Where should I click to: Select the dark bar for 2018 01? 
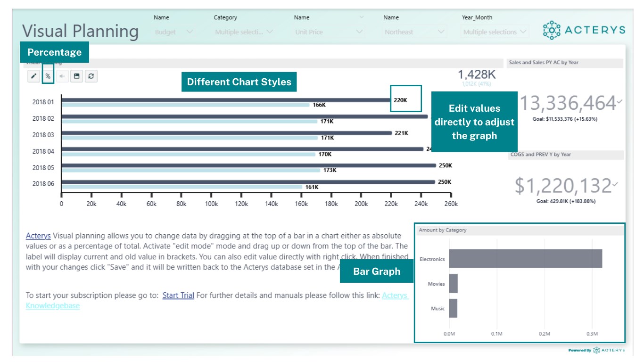(227, 100)
